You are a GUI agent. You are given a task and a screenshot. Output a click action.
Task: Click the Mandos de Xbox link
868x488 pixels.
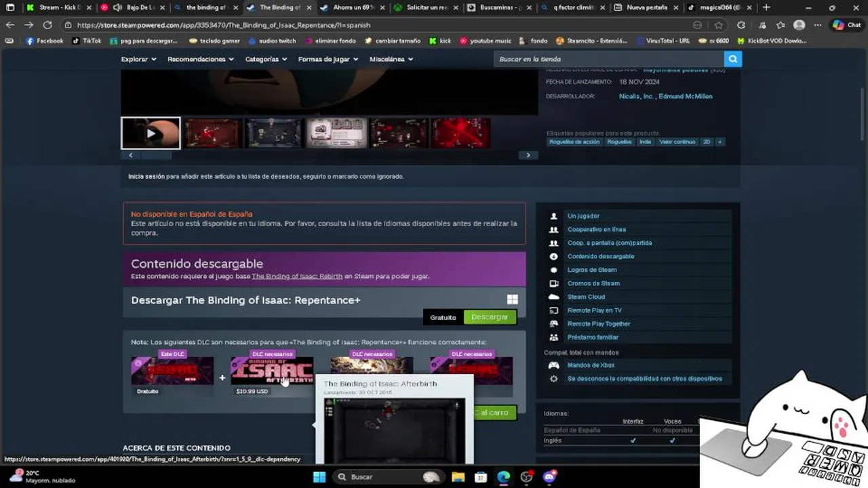591,365
